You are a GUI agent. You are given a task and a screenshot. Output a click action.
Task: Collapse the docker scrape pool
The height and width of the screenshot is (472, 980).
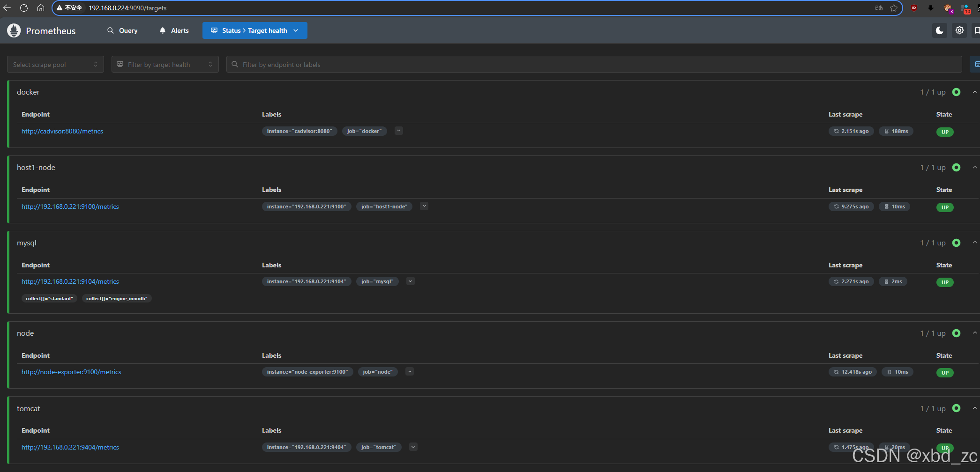[x=975, y=92]
